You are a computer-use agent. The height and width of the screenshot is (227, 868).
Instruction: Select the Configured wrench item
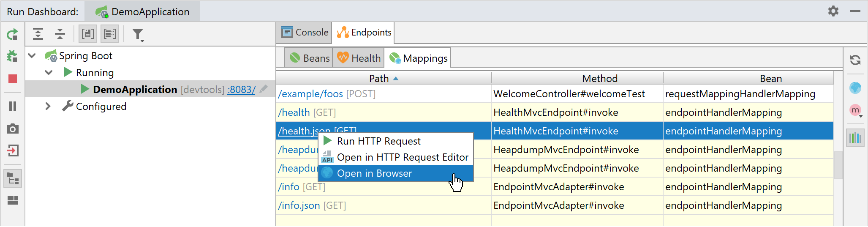tap(94, 106)
